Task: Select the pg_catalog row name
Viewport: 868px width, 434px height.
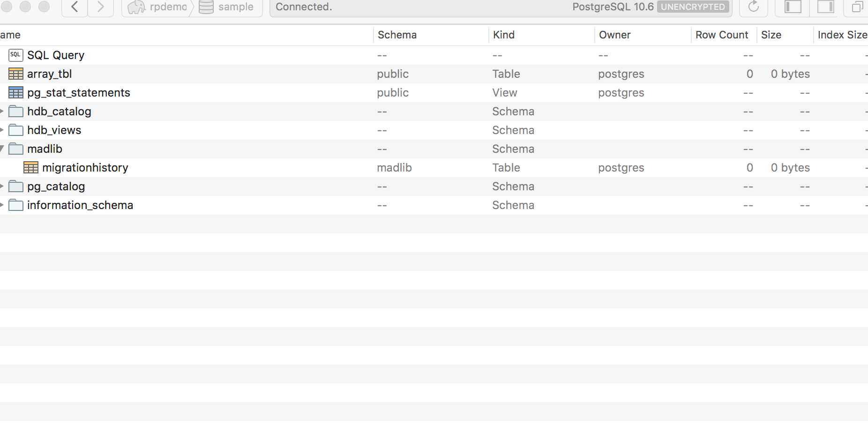Action: click(x=56, y=187)
